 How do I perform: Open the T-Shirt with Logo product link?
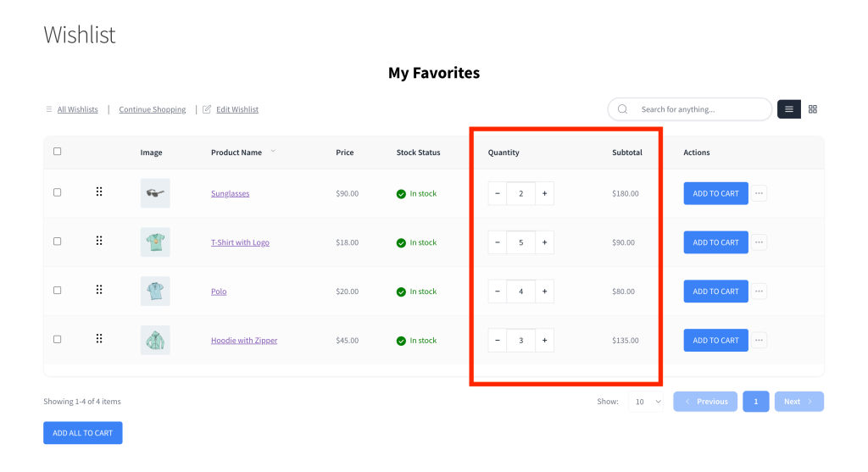(x=240, y=242)
